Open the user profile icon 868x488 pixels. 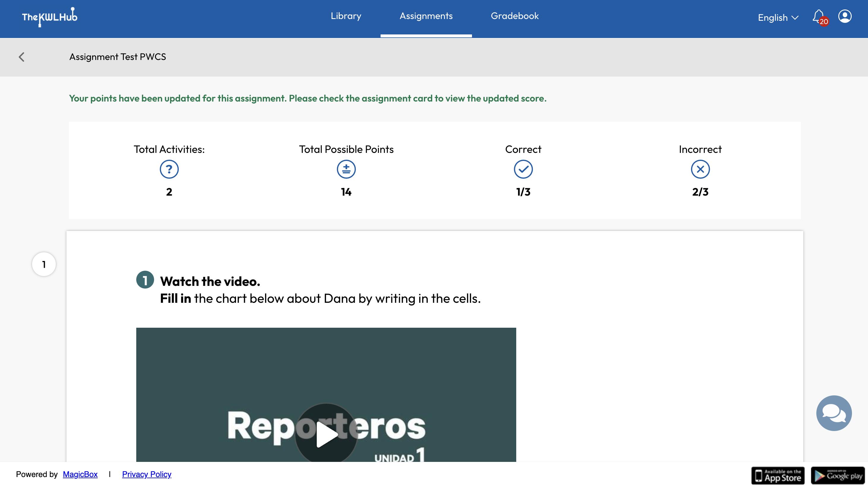point(845,16)
